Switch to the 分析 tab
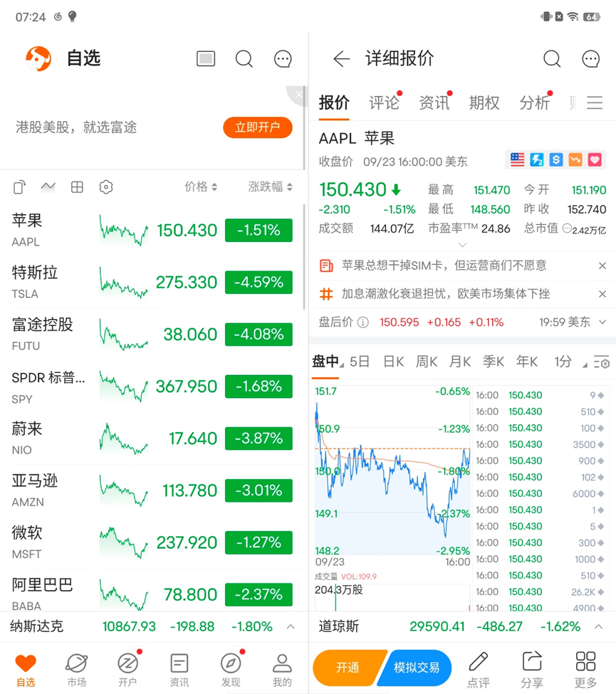616x694 pixels. pyautogui.click(x=535, y=102)
